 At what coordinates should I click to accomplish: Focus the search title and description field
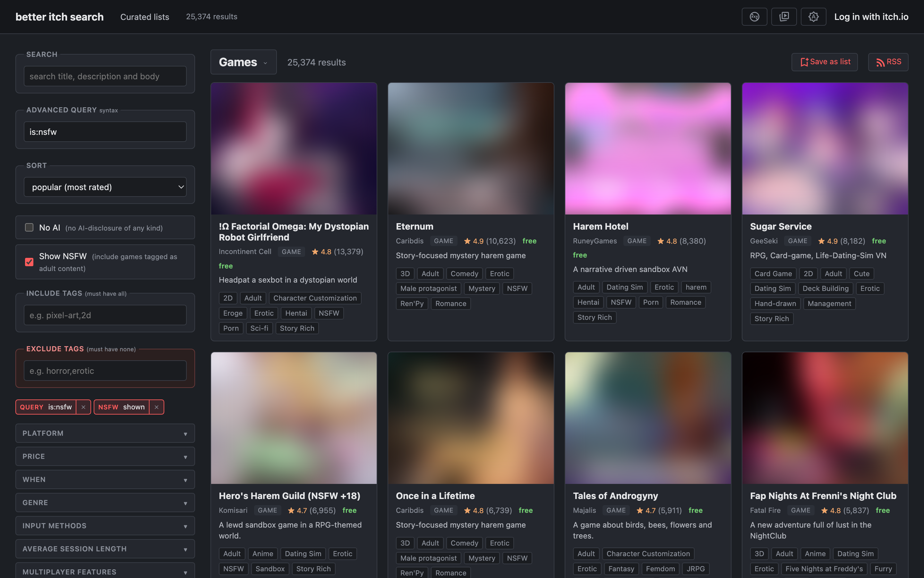point(105,76)
